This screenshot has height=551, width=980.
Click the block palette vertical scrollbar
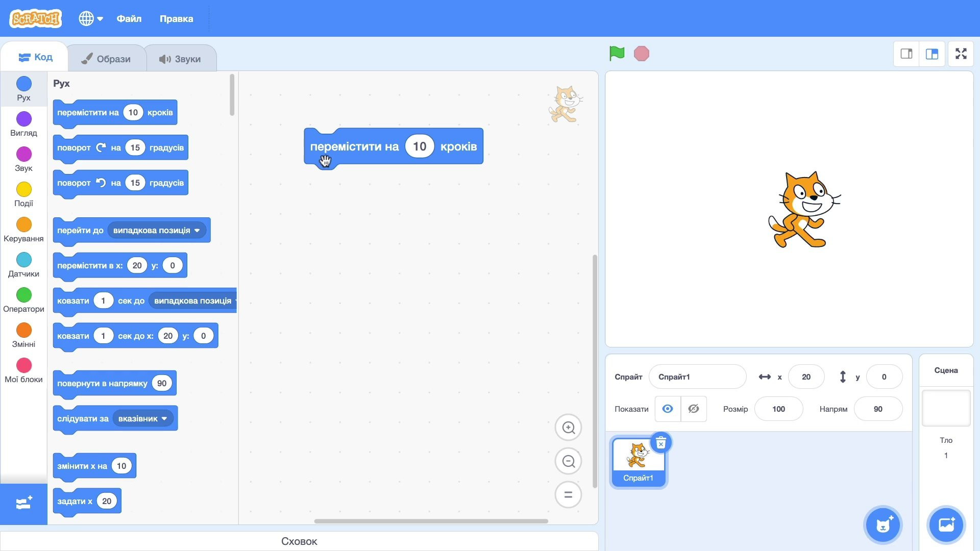pyautogui.click(x=232, y=95)
